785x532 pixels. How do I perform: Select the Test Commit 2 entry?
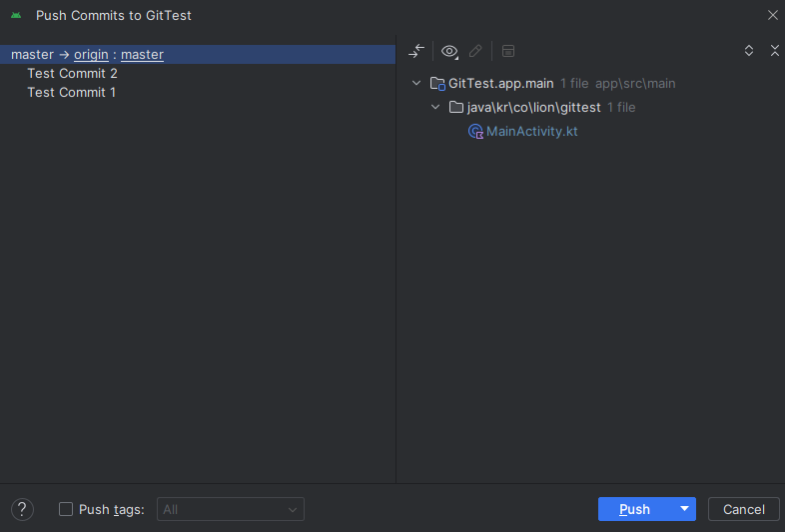(72, 74)
